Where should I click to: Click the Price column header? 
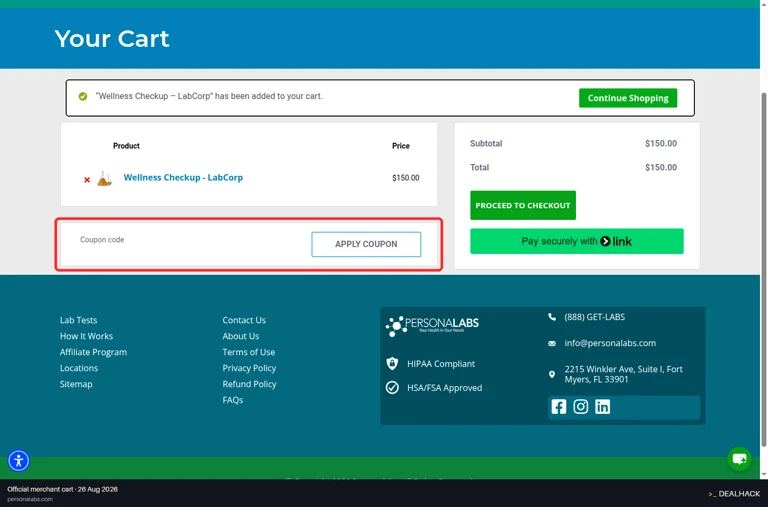coord(401,146)
